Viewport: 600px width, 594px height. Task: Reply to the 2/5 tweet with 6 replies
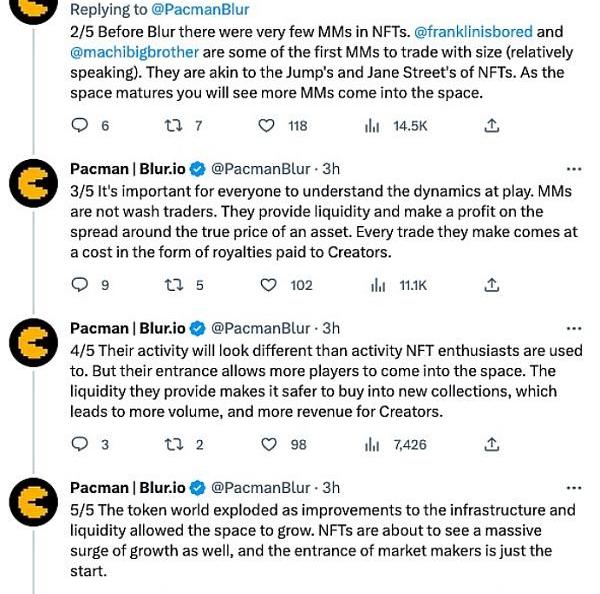[x=82, y=126]
